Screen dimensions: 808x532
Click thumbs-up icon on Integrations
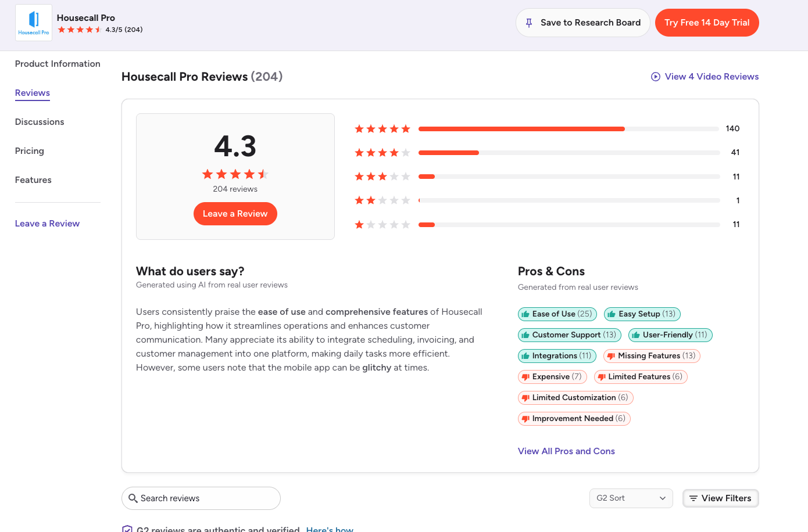coord(525,356)
